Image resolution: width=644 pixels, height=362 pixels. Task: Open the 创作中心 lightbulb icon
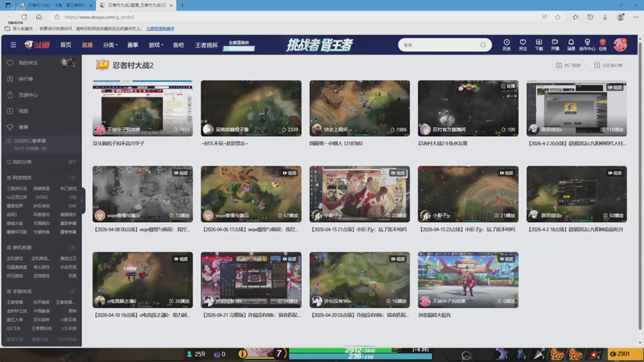(587, 45)
